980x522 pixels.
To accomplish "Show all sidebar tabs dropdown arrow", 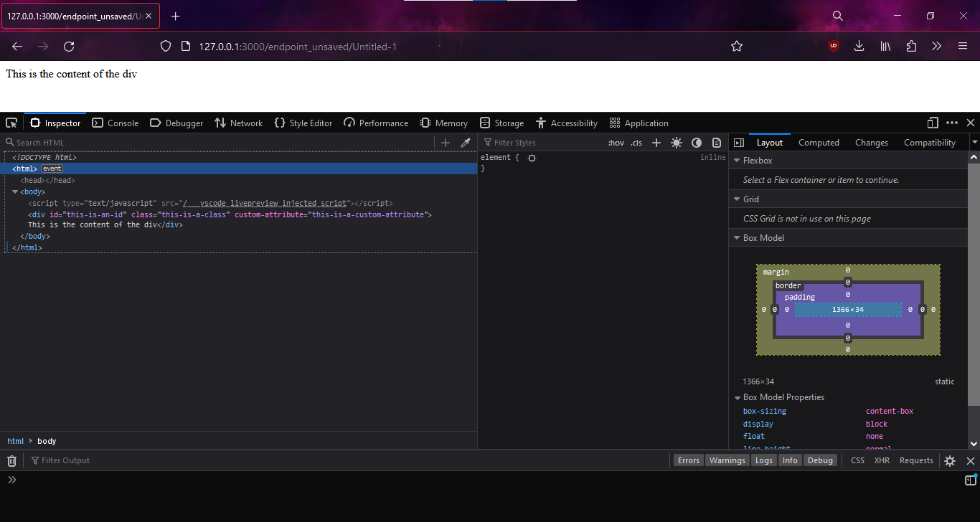I will 974,143.
